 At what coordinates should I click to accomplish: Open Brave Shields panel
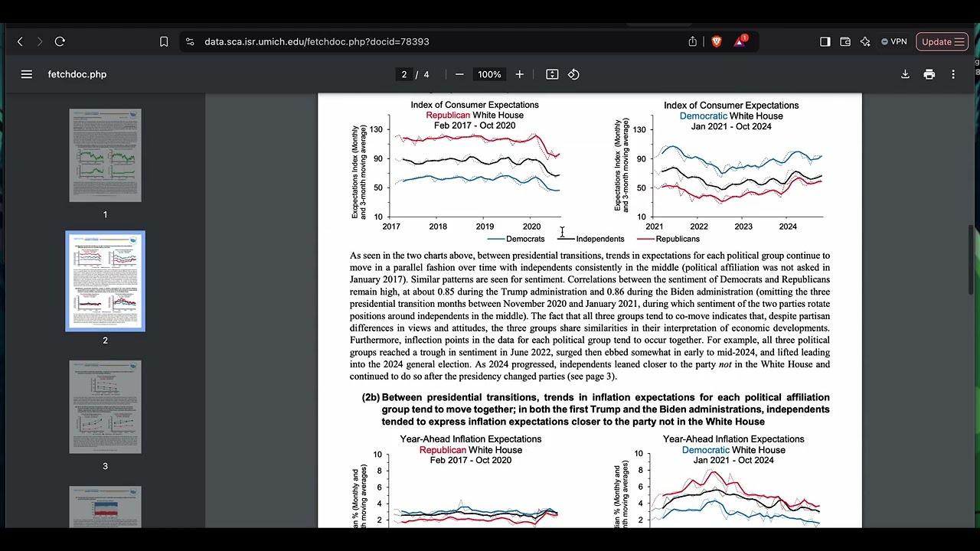717,41
